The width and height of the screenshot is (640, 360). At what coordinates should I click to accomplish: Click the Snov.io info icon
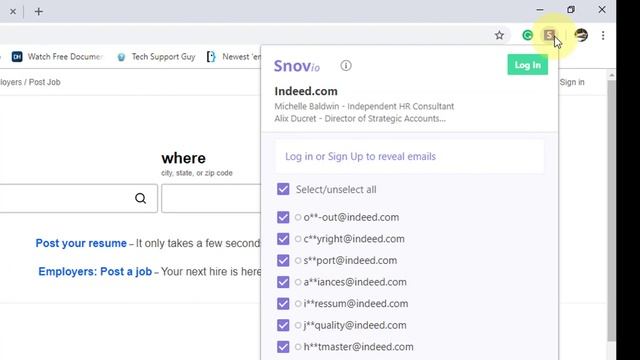pos(346,65)
